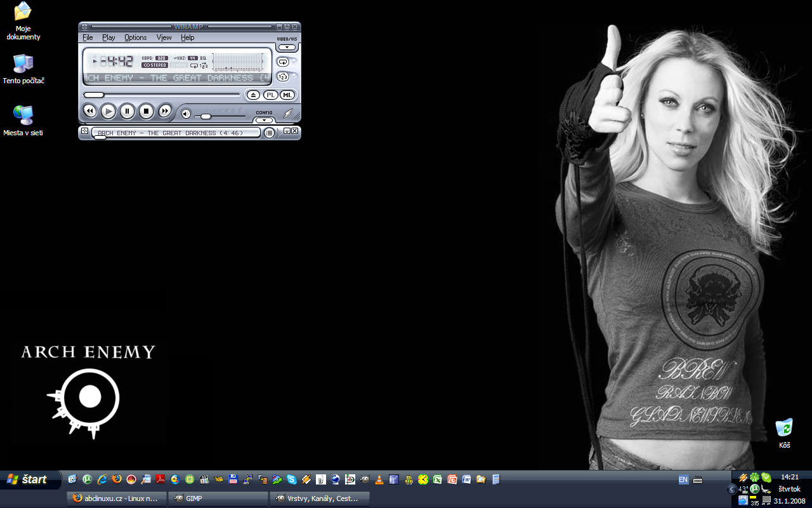This screenshot has width=812, height=508.
Task: Open Winamp's Play menu
Action: (x=108, y=37)
